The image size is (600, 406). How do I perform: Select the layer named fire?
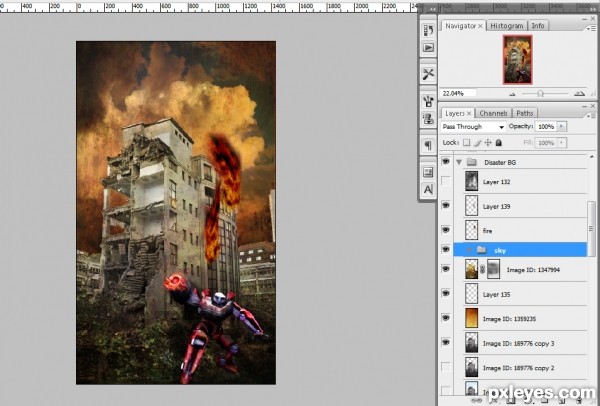click(x=487, y=231)
